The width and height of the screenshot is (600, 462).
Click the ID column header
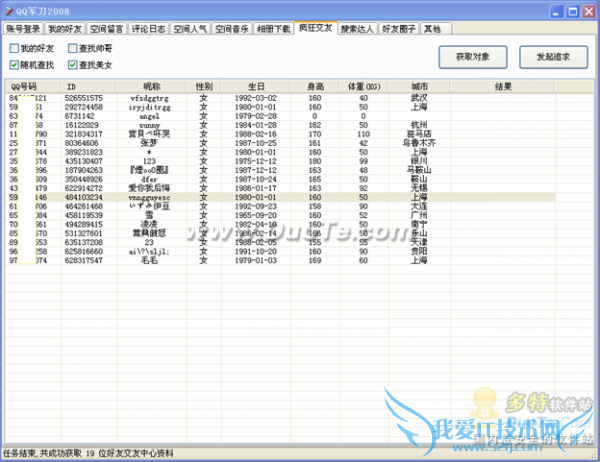pos(88,87)
